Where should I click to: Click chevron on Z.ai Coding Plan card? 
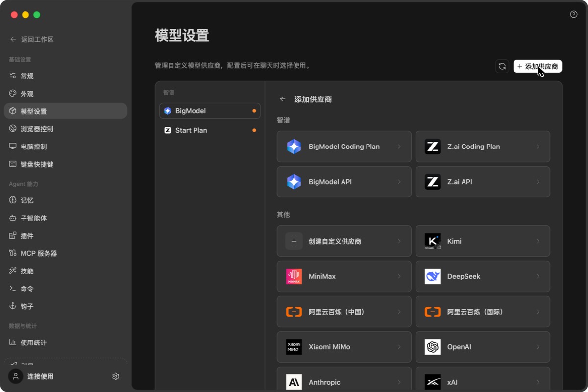point(538,147)
